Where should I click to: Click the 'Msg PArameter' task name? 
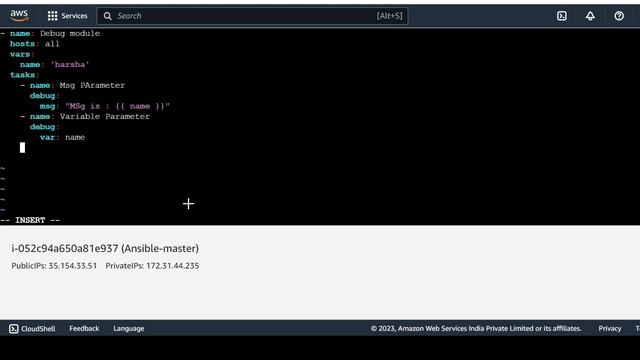(x=92, y=85)
